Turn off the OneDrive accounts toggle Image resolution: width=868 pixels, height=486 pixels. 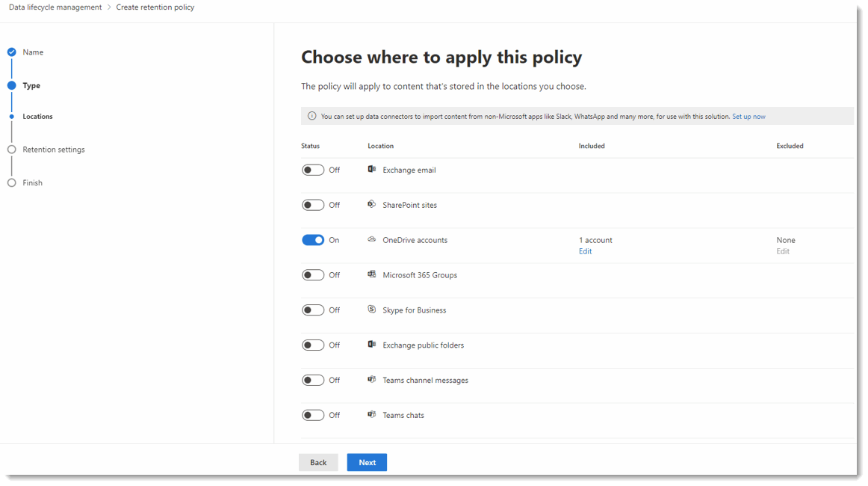pos(313,240)
